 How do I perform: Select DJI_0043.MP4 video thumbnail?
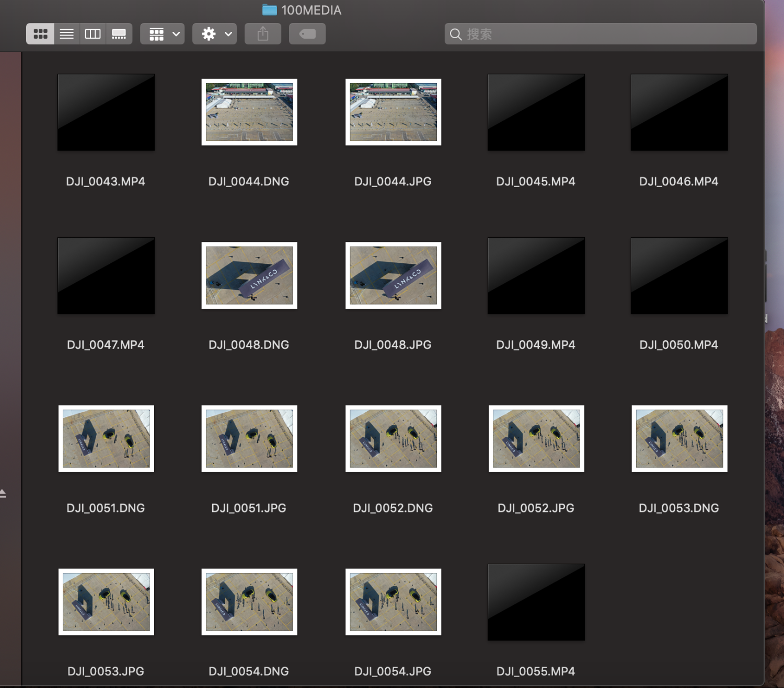[x=106, y=112]
